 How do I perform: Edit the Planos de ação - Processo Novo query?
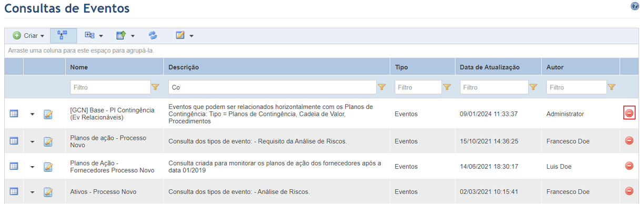(x=48, y=141)
